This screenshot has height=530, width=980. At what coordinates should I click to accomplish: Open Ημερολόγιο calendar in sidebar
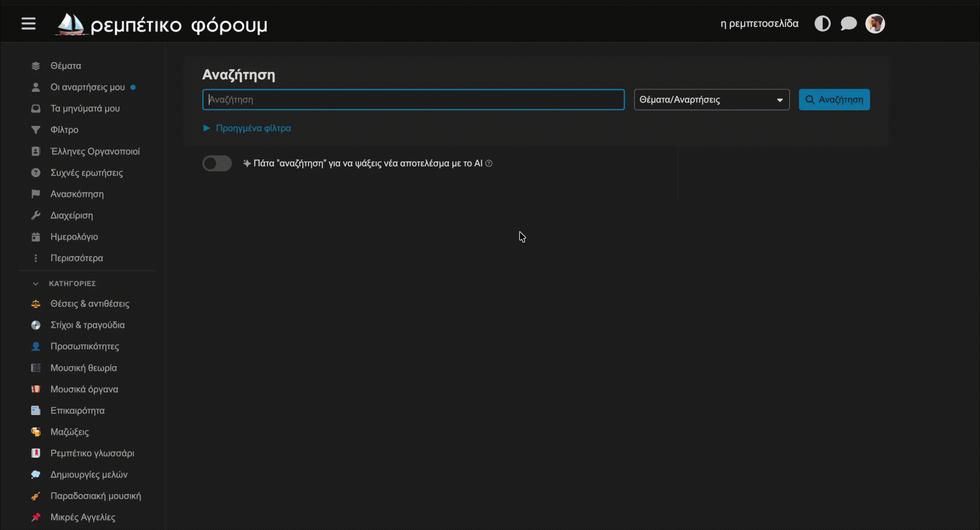[x=74, y=237]
